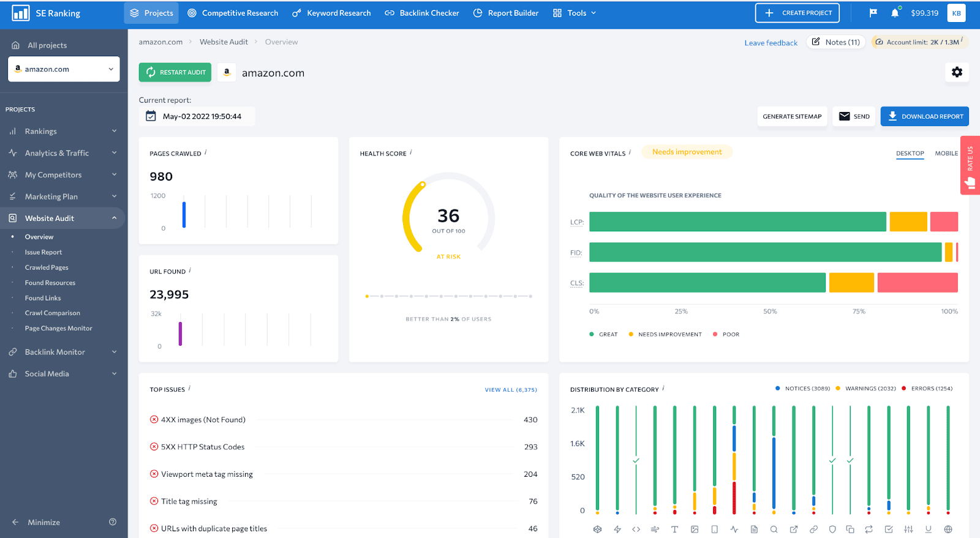980x538 pixels.
Task: Go to Backlink Checker
Action: click(422, 13)
